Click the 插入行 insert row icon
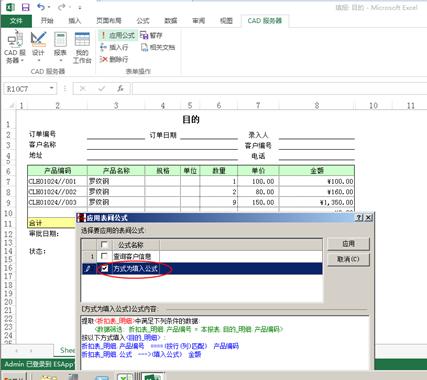Screen dimensions: 427x380 104,47
